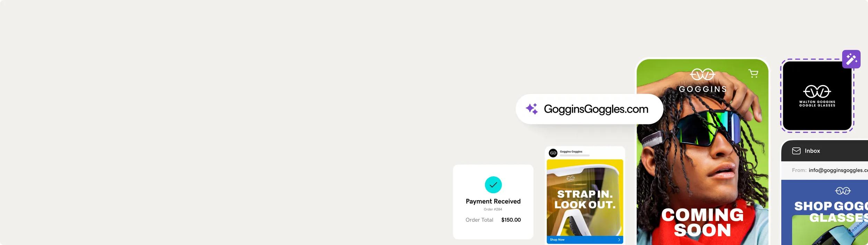Click the Coming Soon headline
Screen dimensions: 868x245
pyautogui.click(x=702, y=222)
